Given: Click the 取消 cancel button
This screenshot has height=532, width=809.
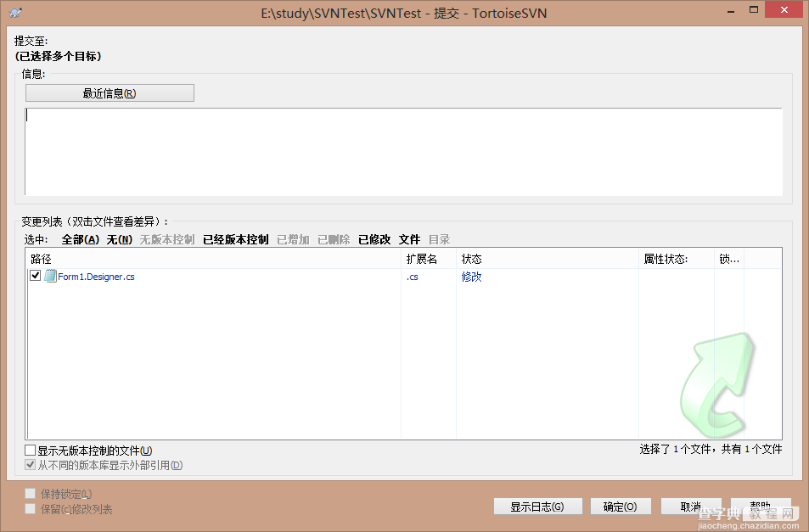Looking at the screenshot, I should 691,507.
